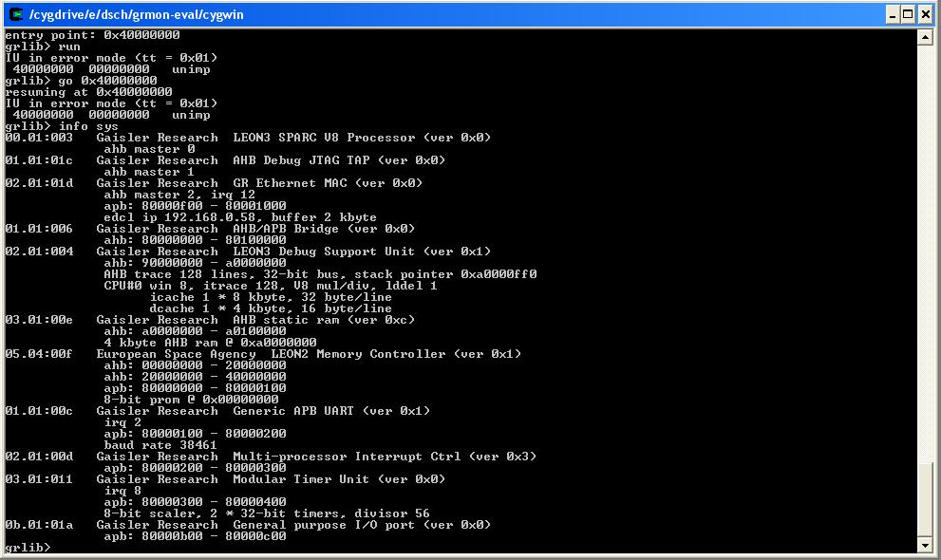
Task: Click 'ahb: 90000000 - a0000000' line
Action: coord(195,263)
